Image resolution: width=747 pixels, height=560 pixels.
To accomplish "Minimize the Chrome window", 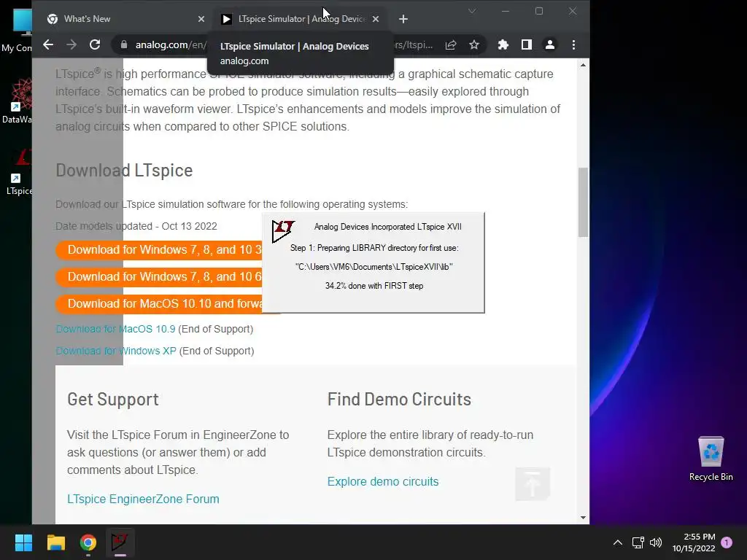I will pos(506,11).
